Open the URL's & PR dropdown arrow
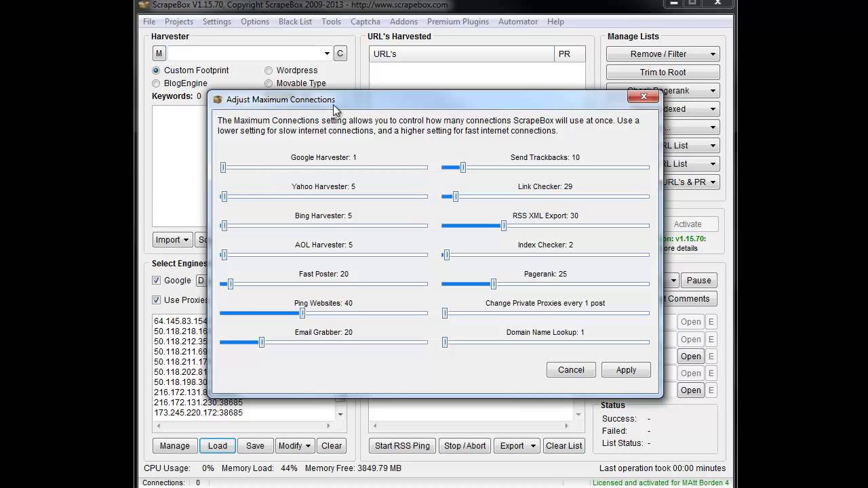Image resolution: width=868 pixels, height=488 pixels. 713,182
